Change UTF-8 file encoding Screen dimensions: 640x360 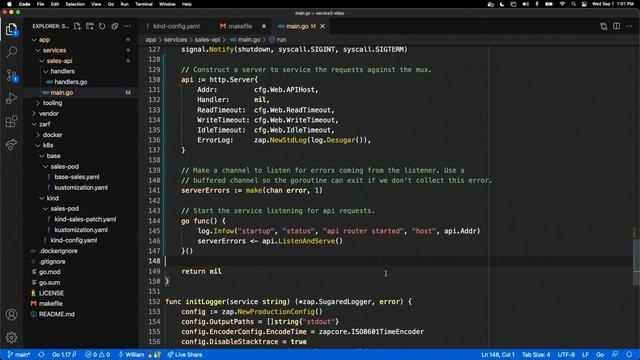click(x=566, y=355)
